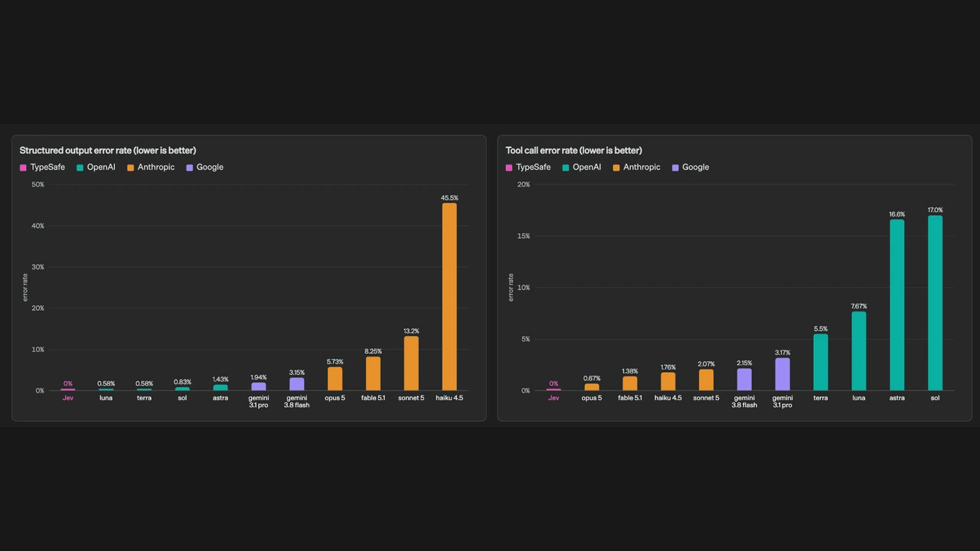This screenshot has height=551, width=980.
Task: Click the 3.17% value label
Action: click(x=782, y=354)
